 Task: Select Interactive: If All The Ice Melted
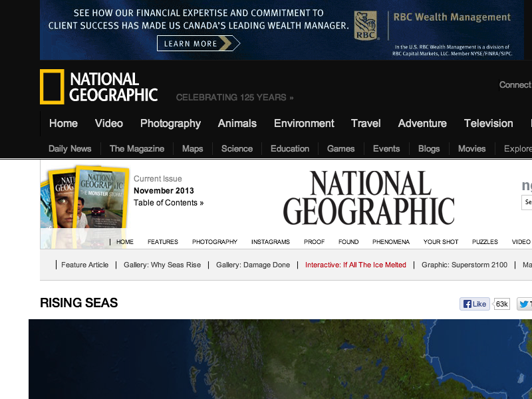(355, 265)
